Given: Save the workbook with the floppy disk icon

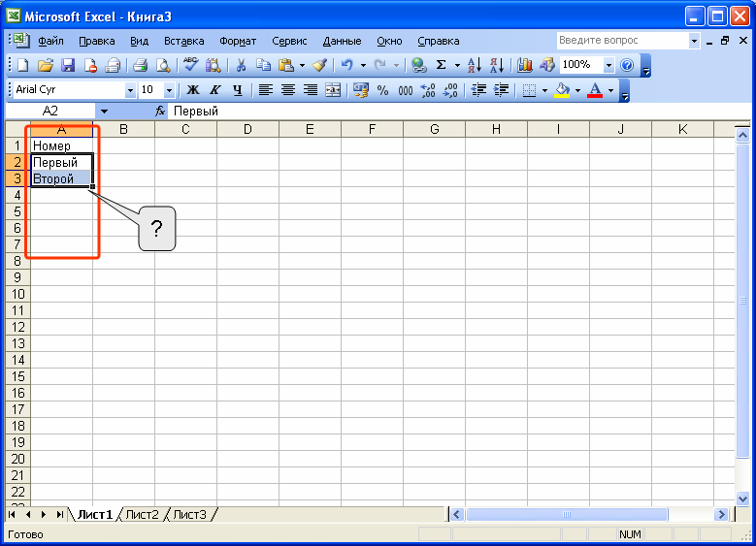Looking at the screenshot, I should (68, 65).
